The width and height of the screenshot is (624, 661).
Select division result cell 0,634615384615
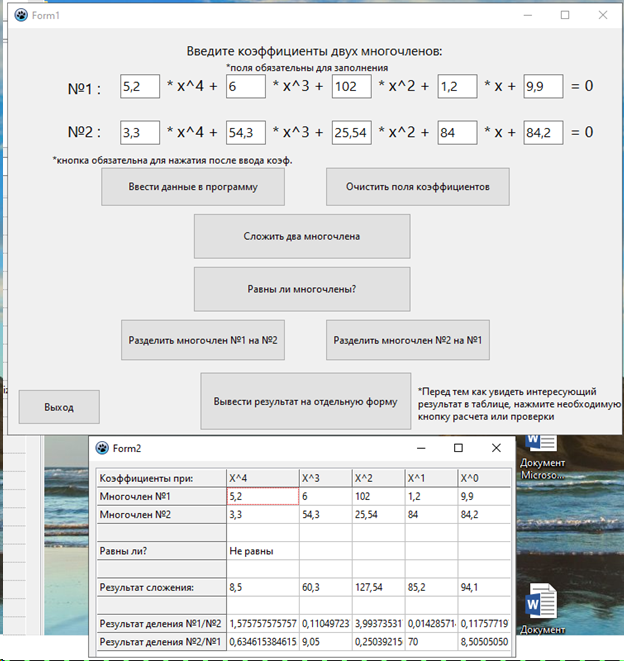point(263,642)
